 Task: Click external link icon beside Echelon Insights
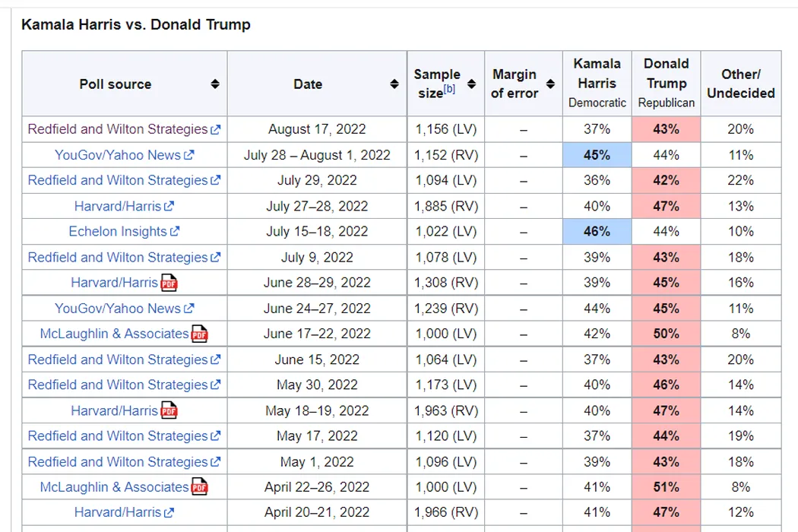tap(175, 232)
